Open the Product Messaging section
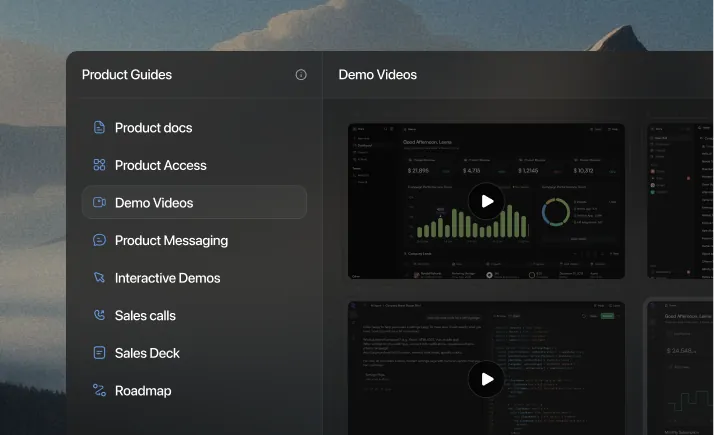714x435 pixels. 194,240
